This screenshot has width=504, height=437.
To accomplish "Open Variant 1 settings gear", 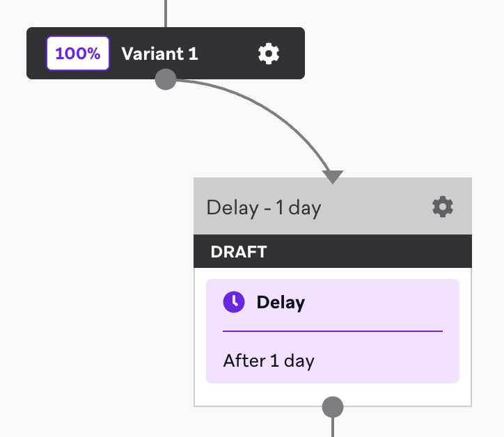I will point(269,54).
